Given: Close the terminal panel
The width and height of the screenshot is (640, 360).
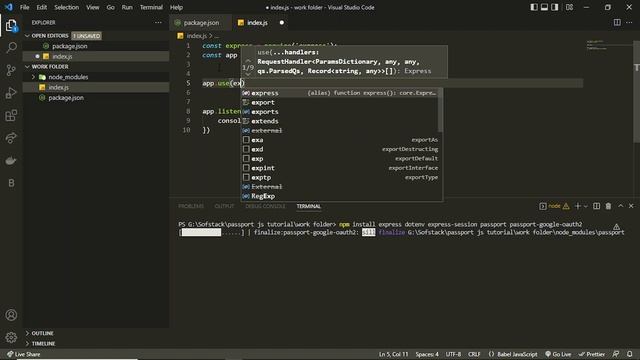Looking at the screenshot, I should [x=631, y=206].
